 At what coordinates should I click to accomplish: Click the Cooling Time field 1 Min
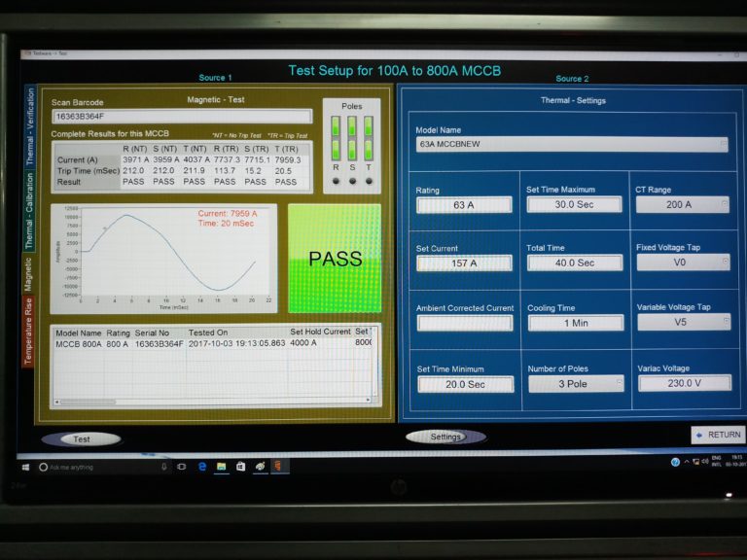(576, 323)
